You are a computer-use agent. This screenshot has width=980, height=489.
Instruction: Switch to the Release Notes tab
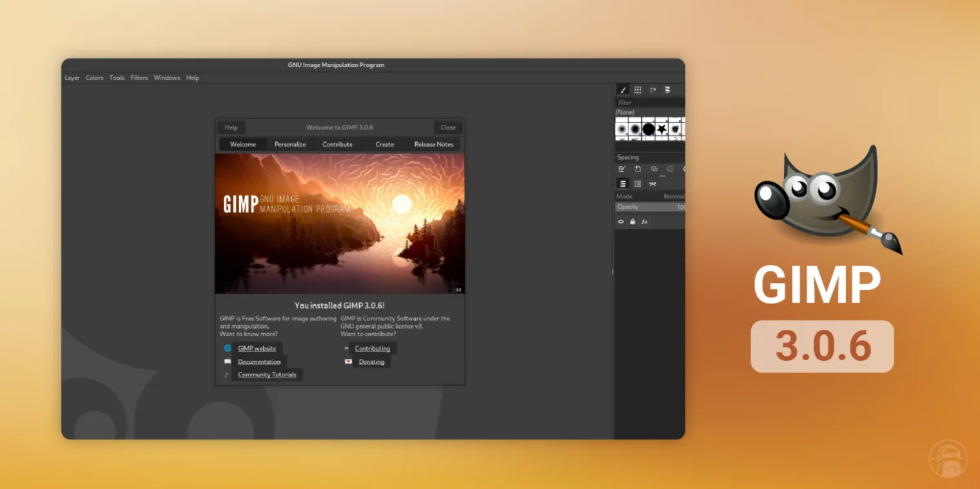[x=433, y=144]
